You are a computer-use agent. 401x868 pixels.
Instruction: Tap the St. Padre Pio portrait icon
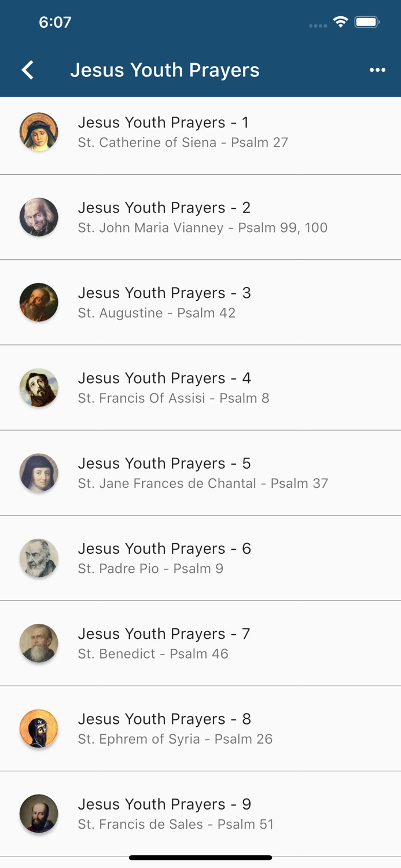39,558
